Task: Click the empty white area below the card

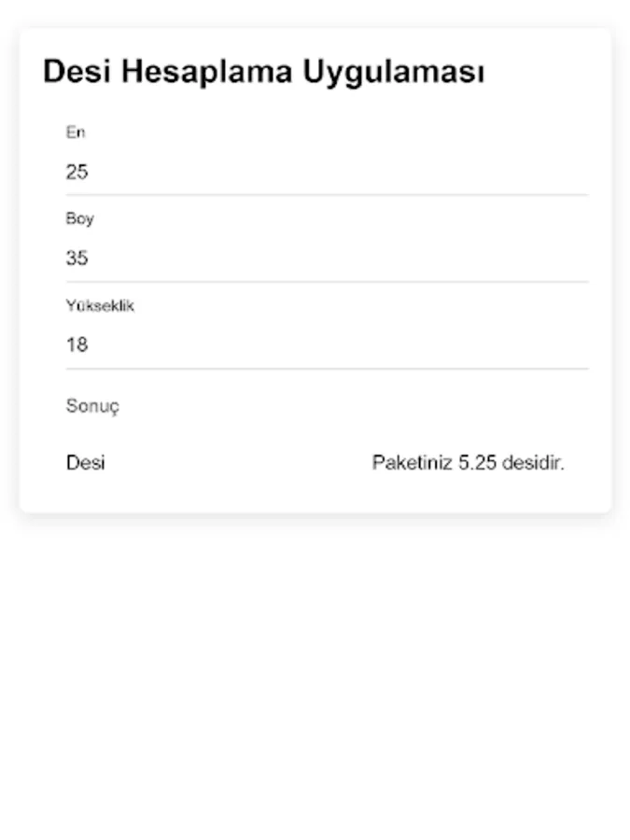Action: pos(315,675)
